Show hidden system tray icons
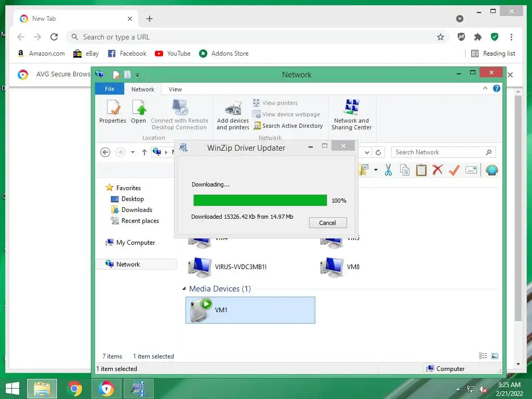532x399 pixels. point(458,389)
